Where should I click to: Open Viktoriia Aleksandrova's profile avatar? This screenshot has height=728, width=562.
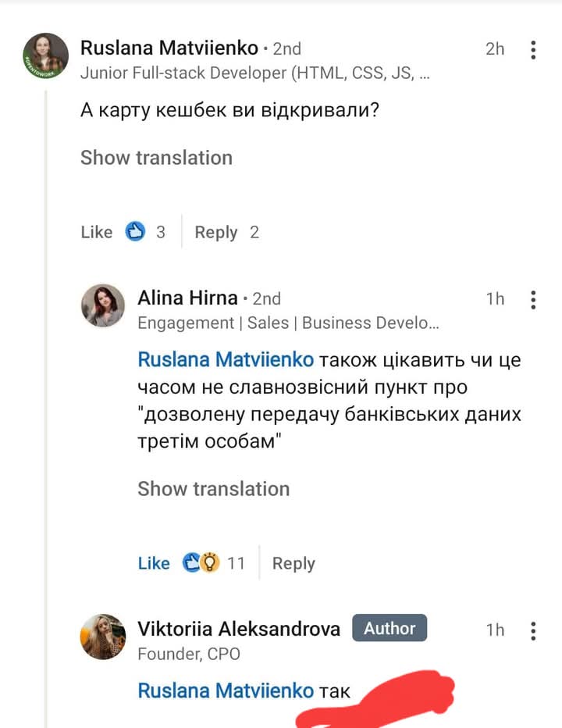click(x=103, y=637)
